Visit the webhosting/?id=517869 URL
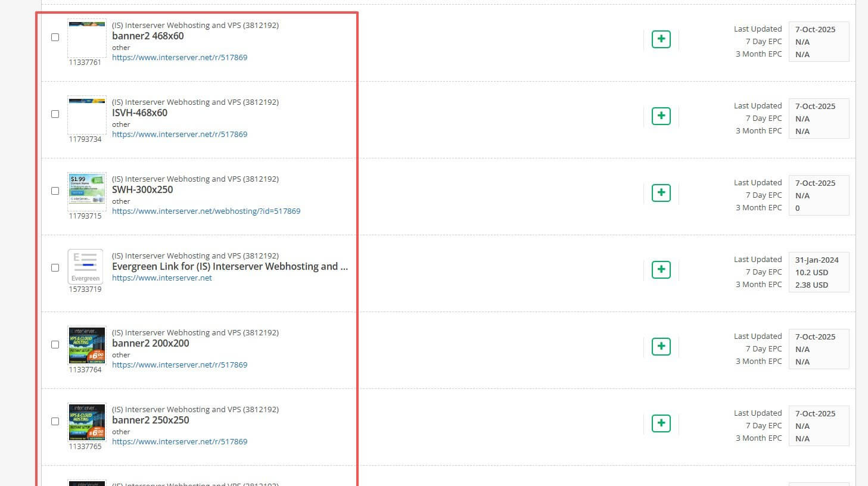Image resolution: width=868 pixels, height=486 pixels. (x=206, y=211)
